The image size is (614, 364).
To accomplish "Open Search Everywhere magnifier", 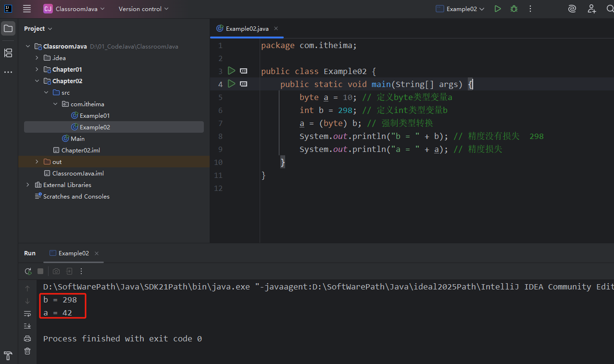I will point(609,9).
